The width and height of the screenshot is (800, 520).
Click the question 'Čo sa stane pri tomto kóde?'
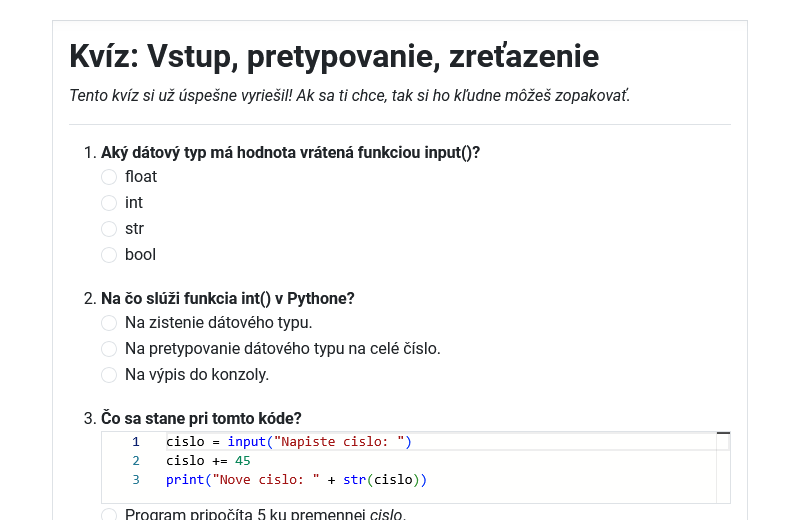(x=201, y=418)
